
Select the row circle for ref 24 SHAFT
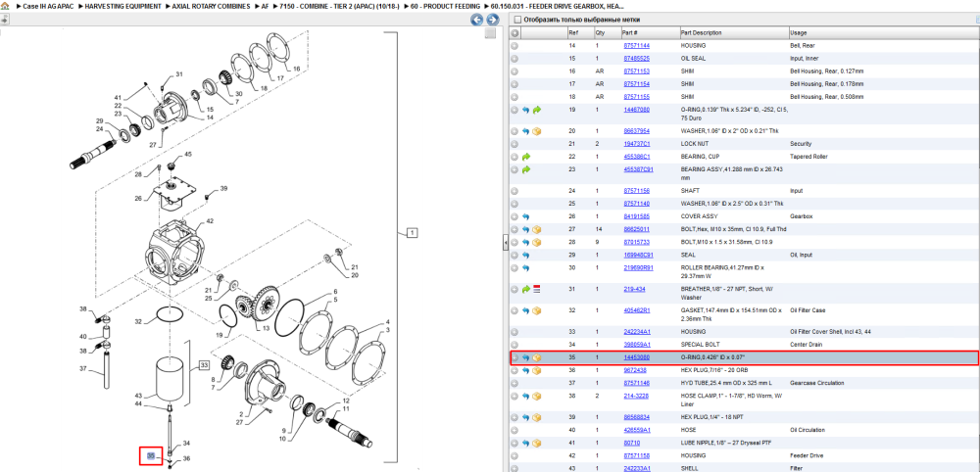[x=515, y=191]
